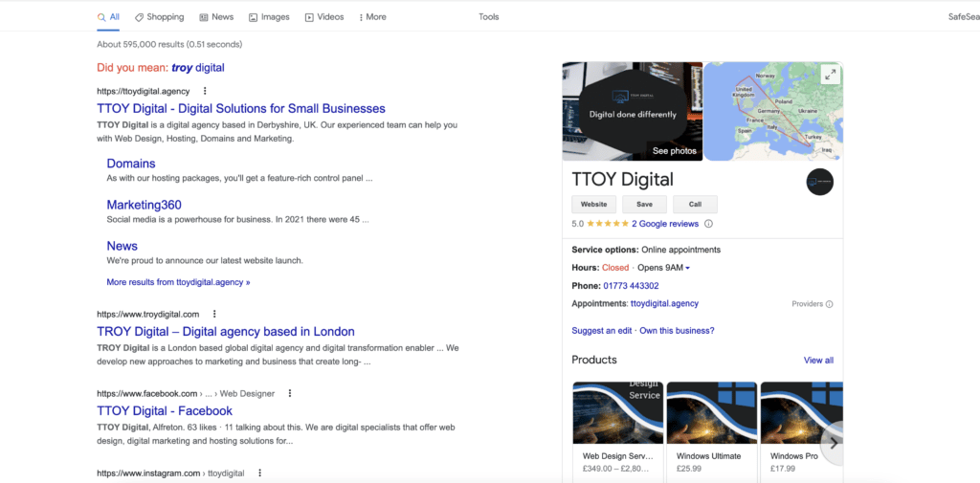Click the ttoydigital.agency appointments link
Screen dimensions: 980x483
click(x=664, y=304)
